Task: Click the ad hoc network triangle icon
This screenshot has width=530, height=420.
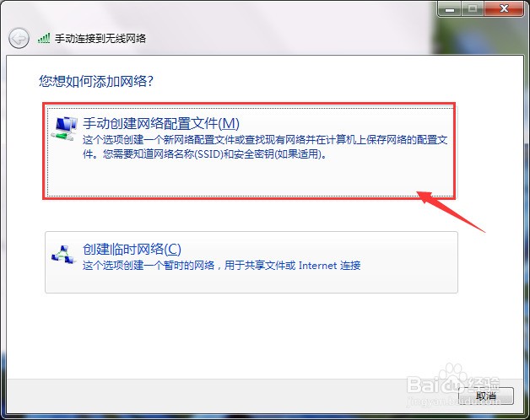Action: pos(63,255)
